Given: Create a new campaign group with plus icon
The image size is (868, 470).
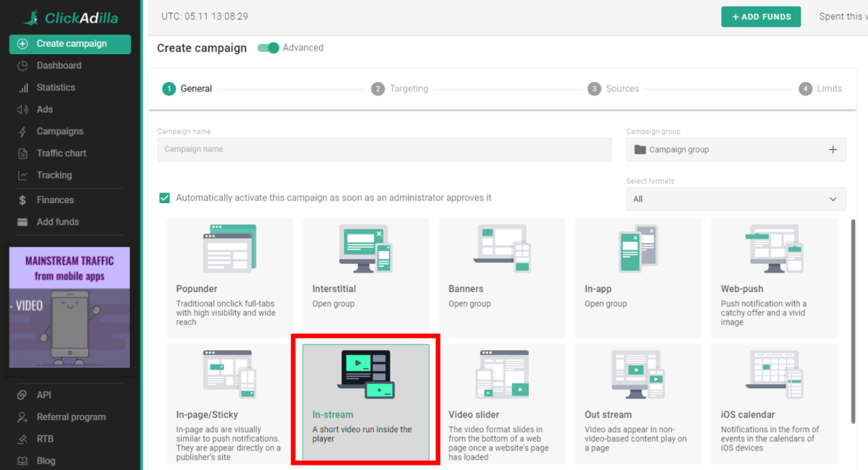Looking at the screenshot, I should pos(833,150).
